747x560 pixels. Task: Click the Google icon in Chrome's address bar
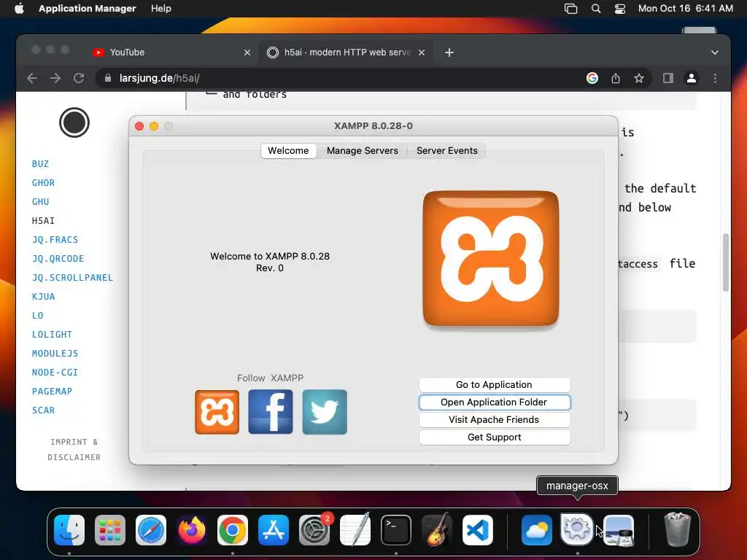coord(592,78)
